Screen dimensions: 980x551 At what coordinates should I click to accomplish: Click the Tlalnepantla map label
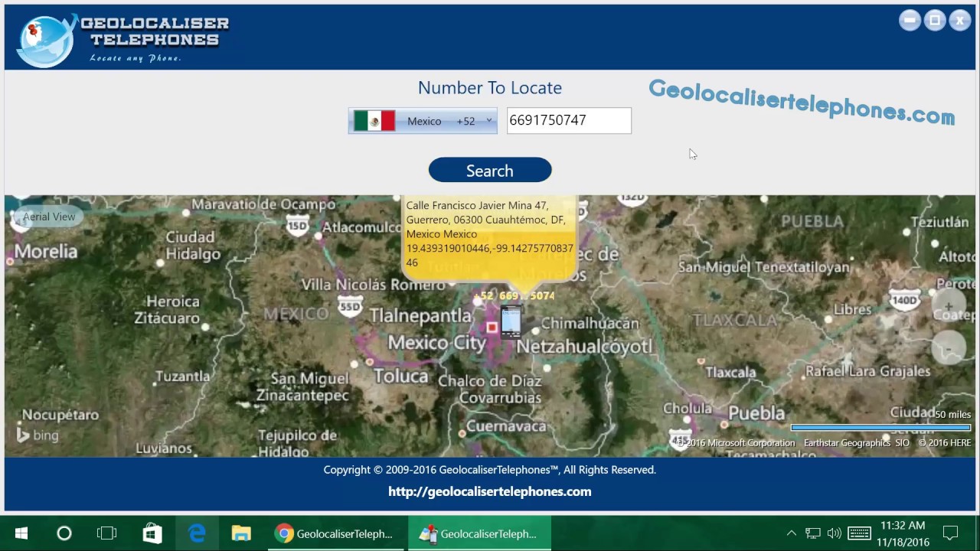point(420,315)
